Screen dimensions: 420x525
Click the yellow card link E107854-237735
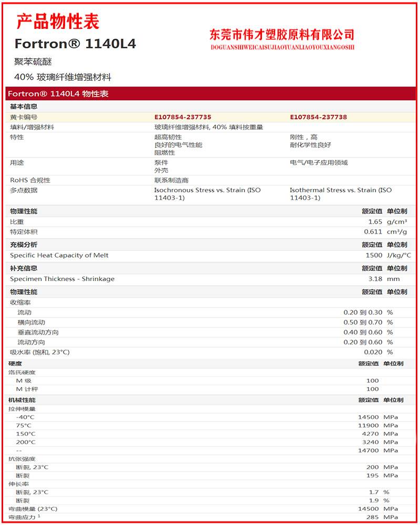(182, 117)
